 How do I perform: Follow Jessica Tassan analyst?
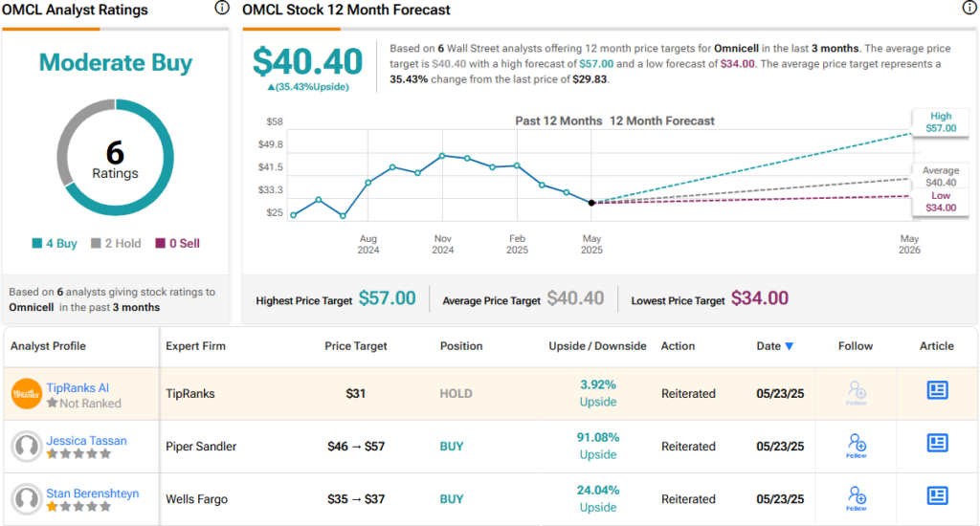click(x=857, y=446)
